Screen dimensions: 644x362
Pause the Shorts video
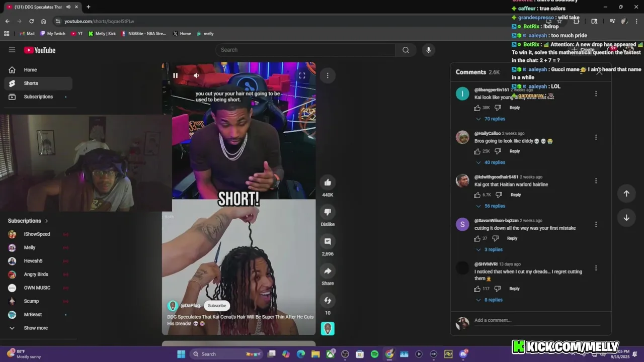[175, 75]
